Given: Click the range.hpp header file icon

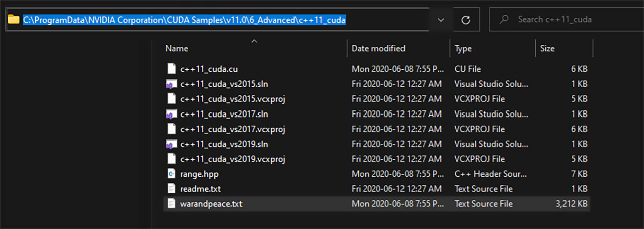Looking at the screenshot, I should 171,174.
